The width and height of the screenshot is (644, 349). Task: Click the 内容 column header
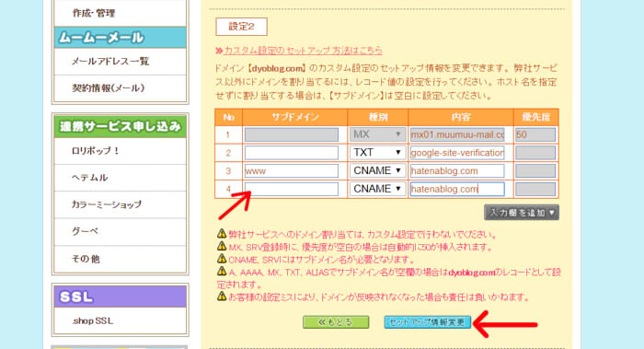tap(461, 117)
